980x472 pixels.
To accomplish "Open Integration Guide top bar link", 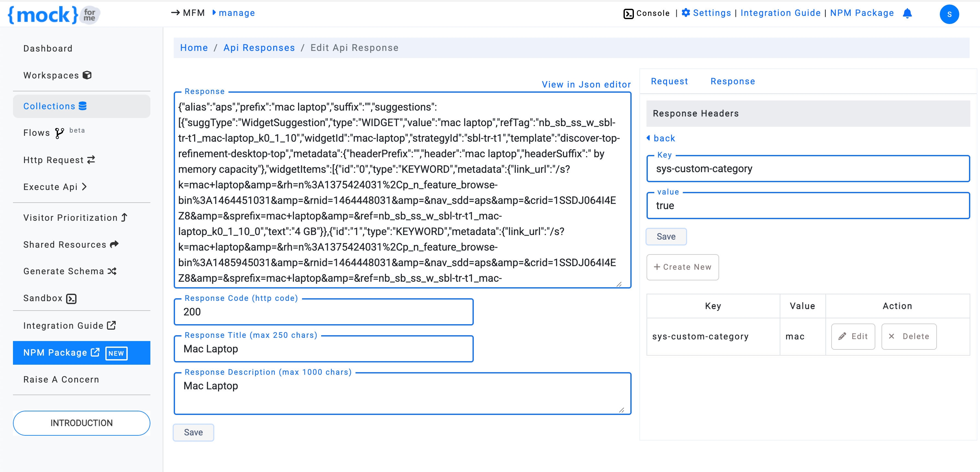I will [x=780, y=13].
